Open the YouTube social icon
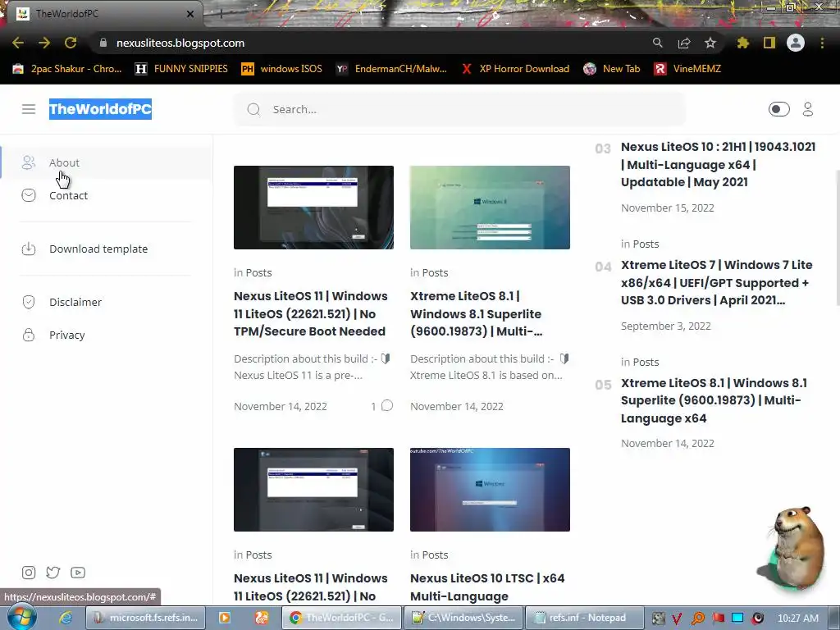This screenshot has height=630, width=840. coord(78,573)
